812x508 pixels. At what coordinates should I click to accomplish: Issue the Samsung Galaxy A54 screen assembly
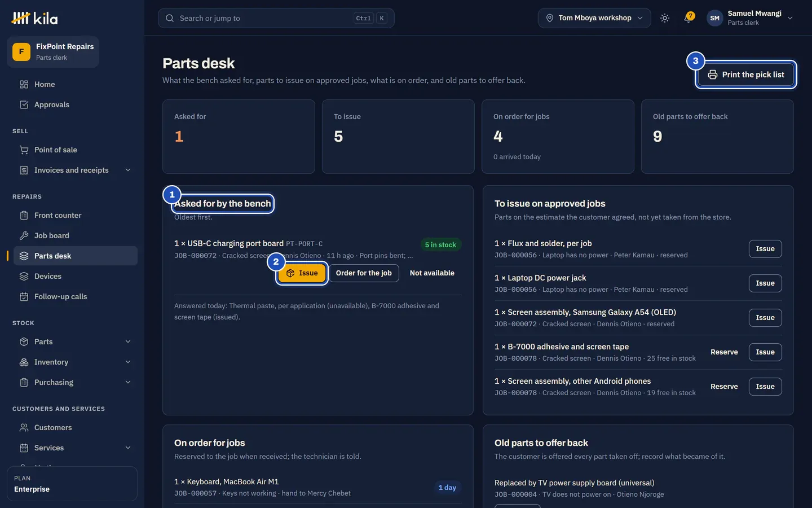click(765, 318)
